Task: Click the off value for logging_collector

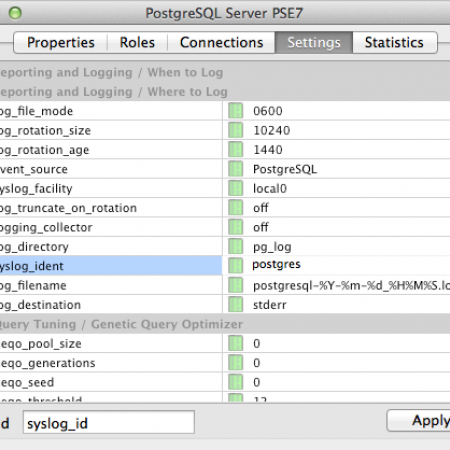Action: tap(260, 227)
